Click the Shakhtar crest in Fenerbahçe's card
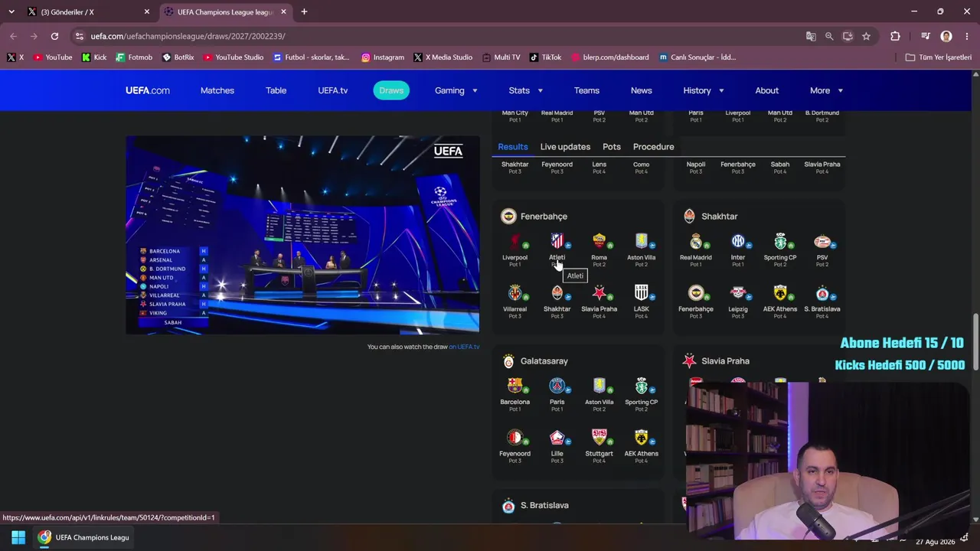 pyautogui.click(x=557, y=293)
